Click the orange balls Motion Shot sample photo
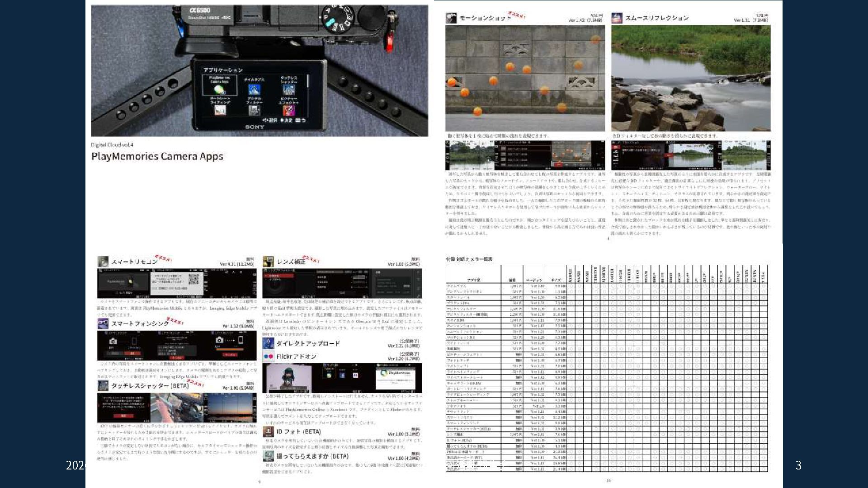Viewport: 868px width, 488px height. (x=525, y=78)
